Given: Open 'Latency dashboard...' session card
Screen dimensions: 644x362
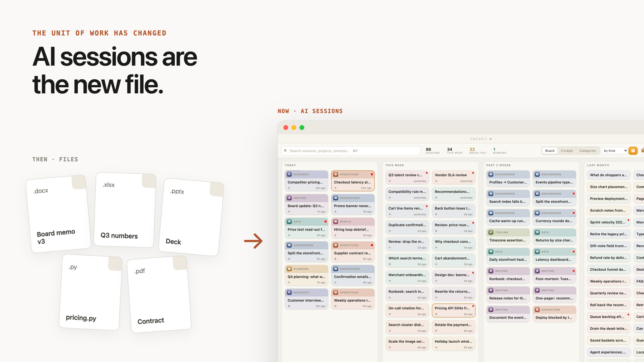Looking at the screenshot, I should [554, 256].
